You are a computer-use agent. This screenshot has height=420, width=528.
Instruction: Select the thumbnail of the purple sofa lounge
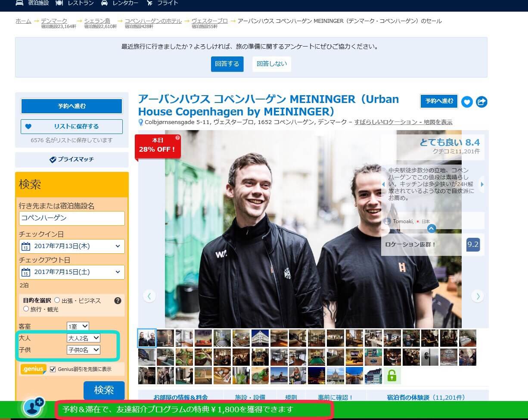tap(203, 338)
